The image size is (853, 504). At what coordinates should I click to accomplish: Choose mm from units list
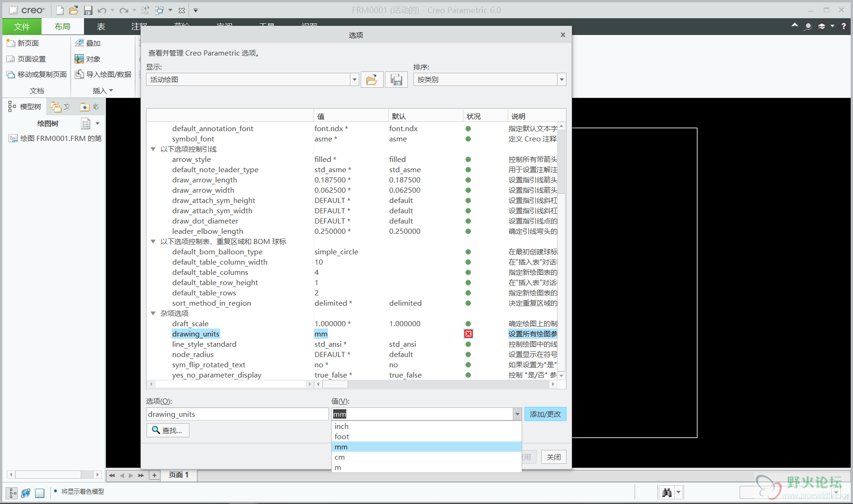pos(426,447)
